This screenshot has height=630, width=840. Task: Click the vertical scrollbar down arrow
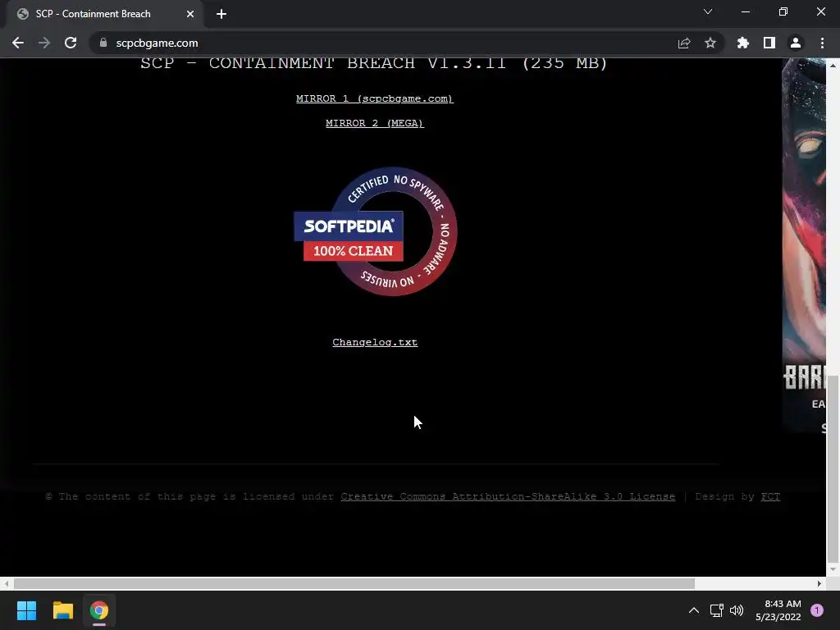point(833,569)
